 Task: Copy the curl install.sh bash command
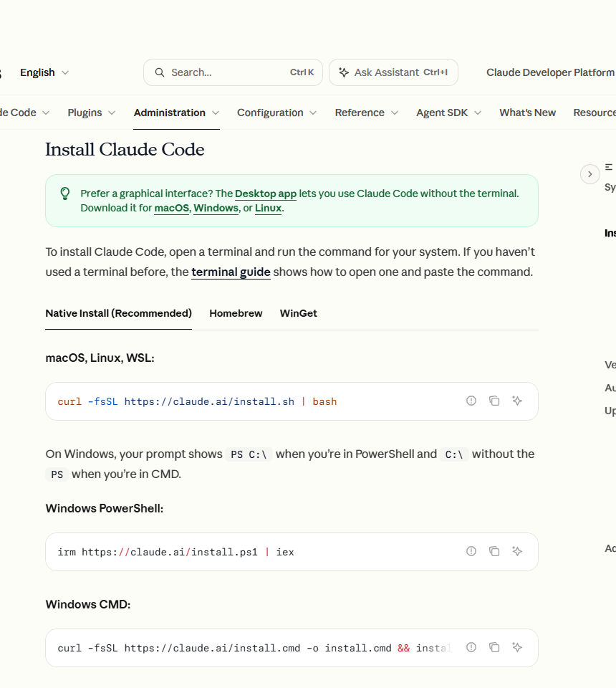pyautogui.click(x=494, y=401)
